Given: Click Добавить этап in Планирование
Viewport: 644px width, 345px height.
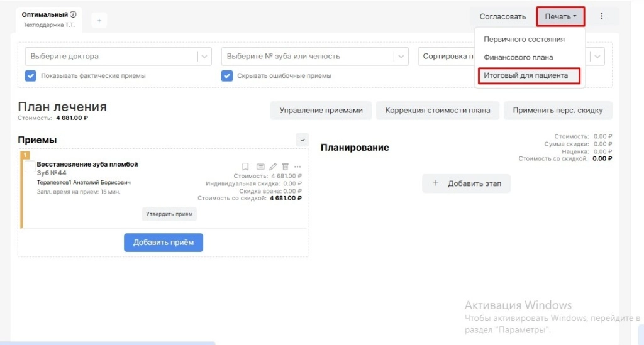Looking at the screenshot, I should 466,183.
